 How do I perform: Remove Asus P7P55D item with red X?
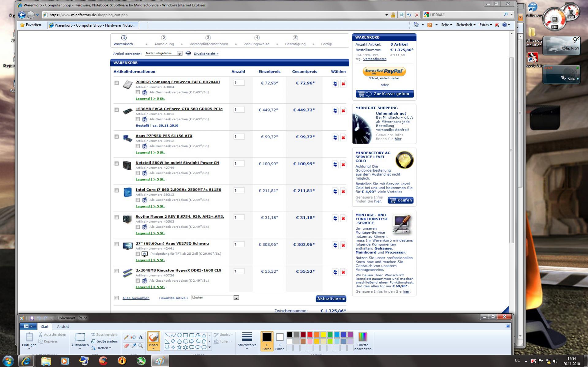click(343, 138)
